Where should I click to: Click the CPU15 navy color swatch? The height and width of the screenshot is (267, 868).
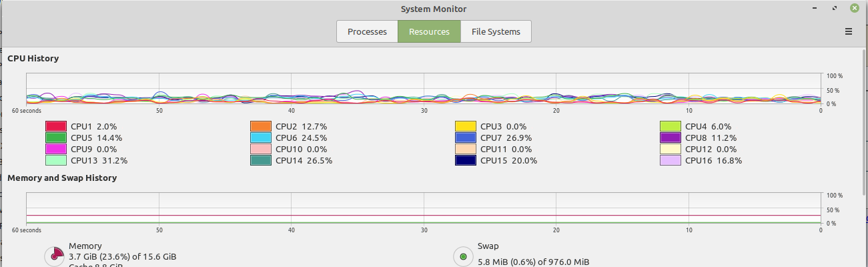point(466,160)
